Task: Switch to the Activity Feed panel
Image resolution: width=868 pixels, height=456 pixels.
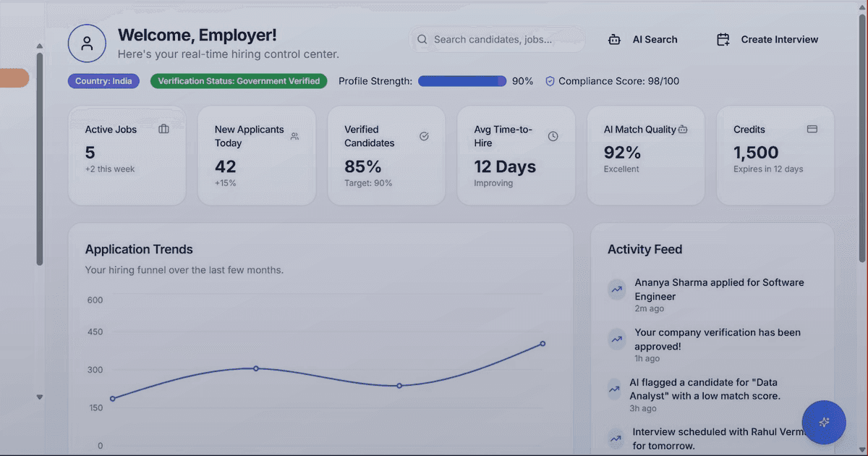Action: (x=644, y=249)
